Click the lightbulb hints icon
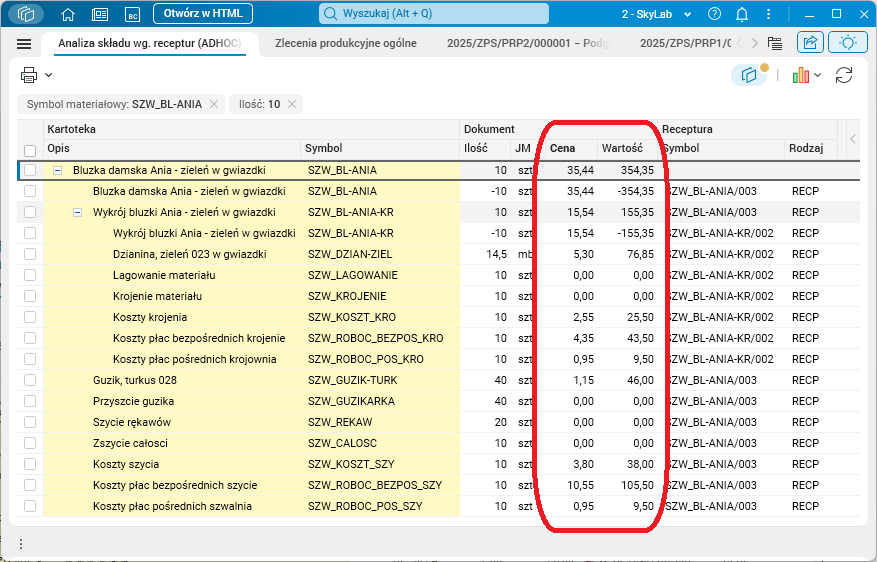This screenshot has width=877, height=562. coord(848,43)
